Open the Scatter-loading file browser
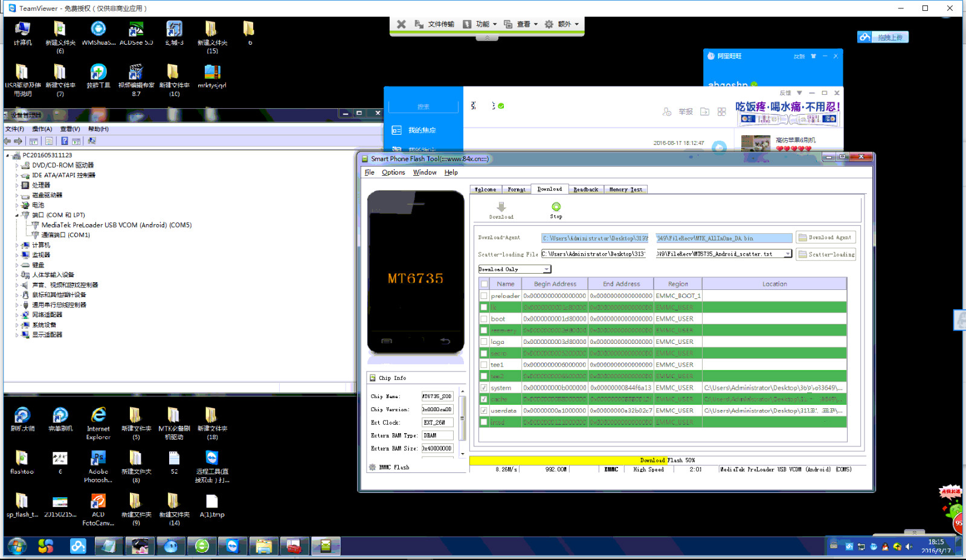The image size is (966, 560). pyautogui.click(x=825, y=254)
